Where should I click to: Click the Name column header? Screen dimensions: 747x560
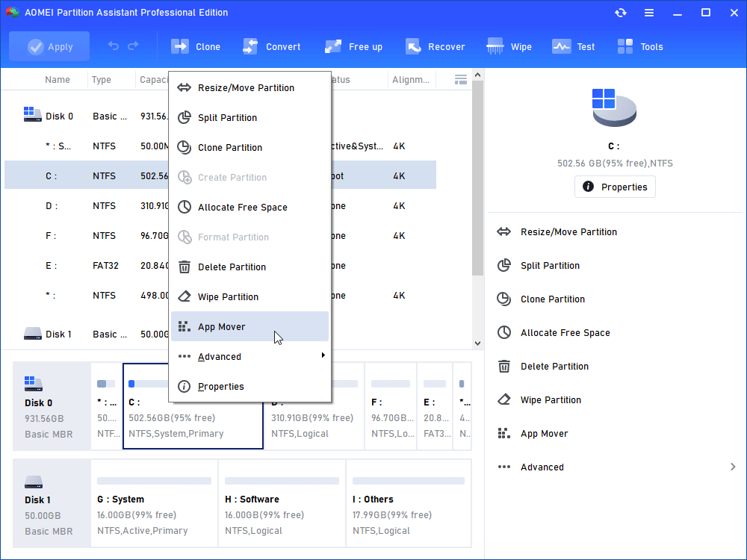(x=58, y=80)
